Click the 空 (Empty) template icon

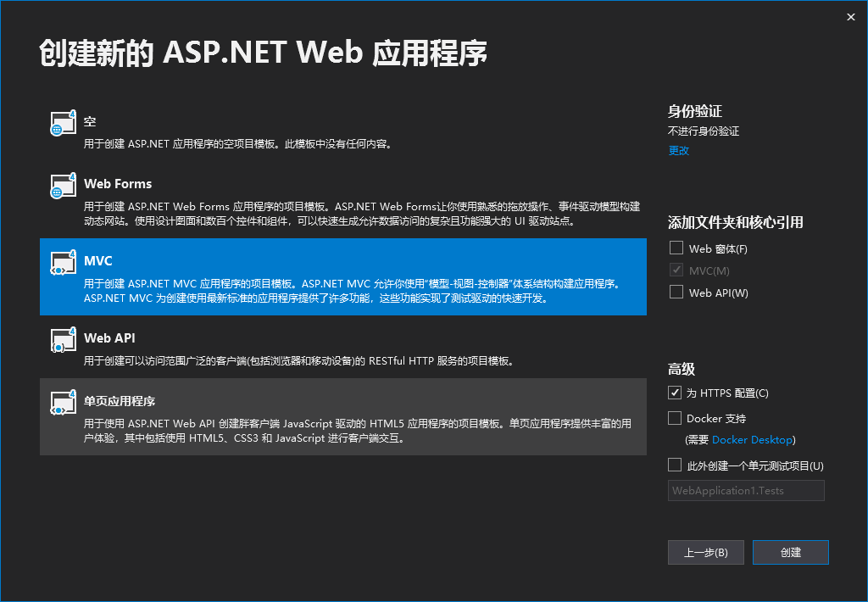(63, 123)
